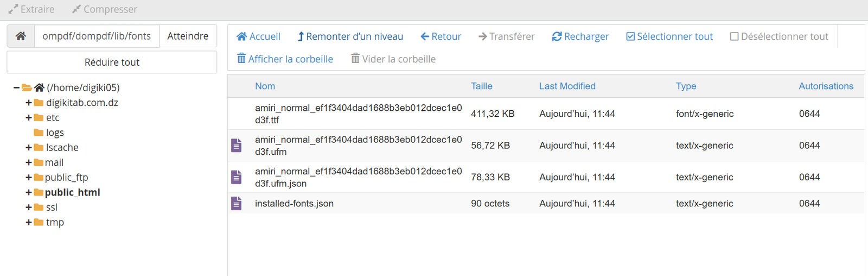Click the home icon beside path field
868x276 pixels.
(21, 36)
